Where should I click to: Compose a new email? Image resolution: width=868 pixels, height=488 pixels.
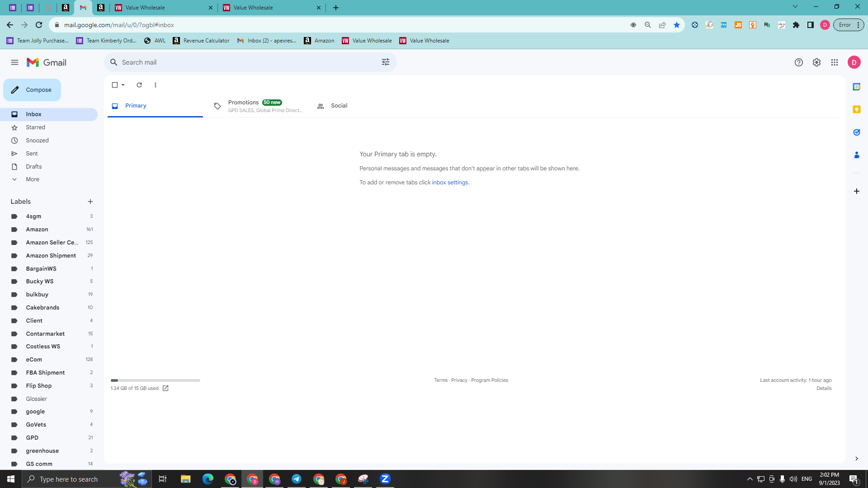click(x=32, y=90)
